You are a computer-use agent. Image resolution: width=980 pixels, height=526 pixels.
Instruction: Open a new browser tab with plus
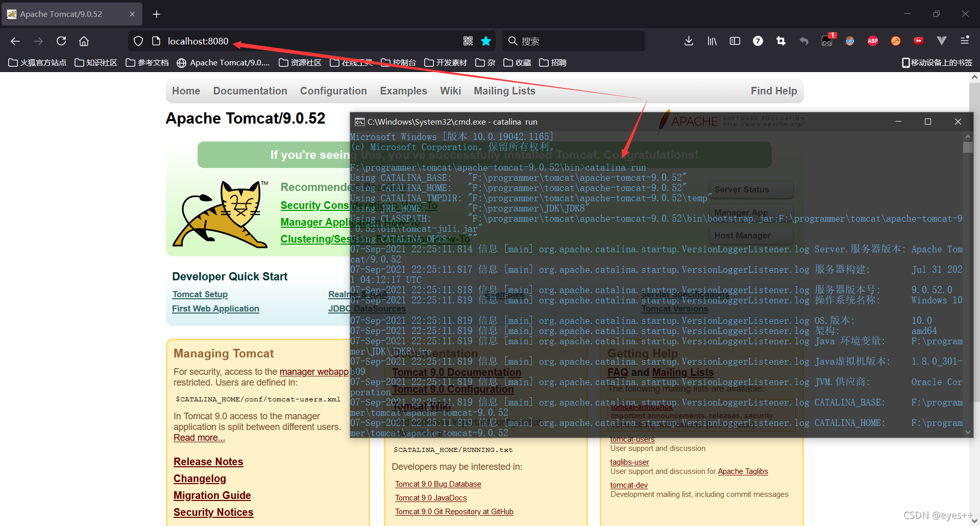[x=157, y=14]
